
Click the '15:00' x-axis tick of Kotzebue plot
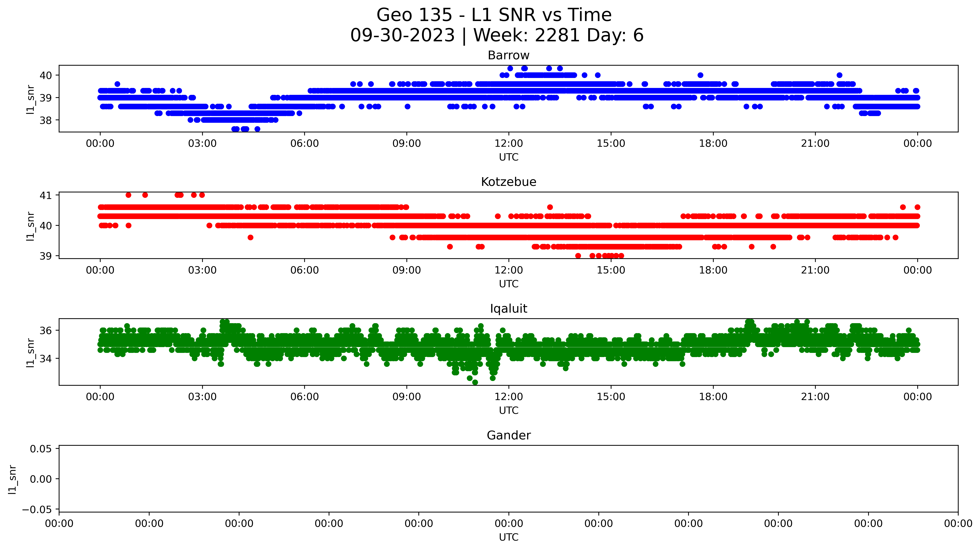611,271
